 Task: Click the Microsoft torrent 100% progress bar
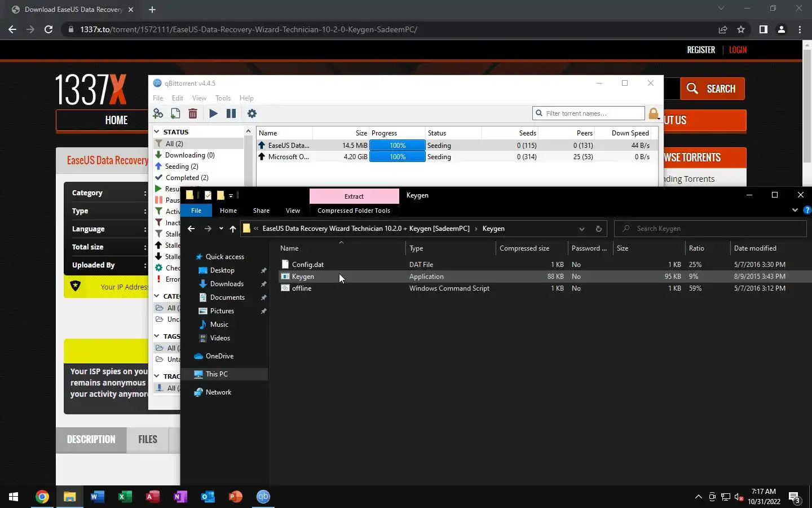click(x=398, y=157)
